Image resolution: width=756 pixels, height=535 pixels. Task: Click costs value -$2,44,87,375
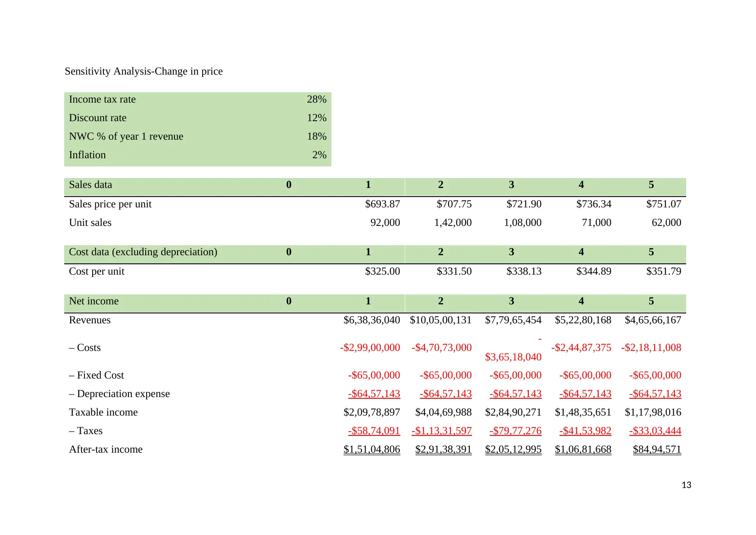[x=581, y=347]
